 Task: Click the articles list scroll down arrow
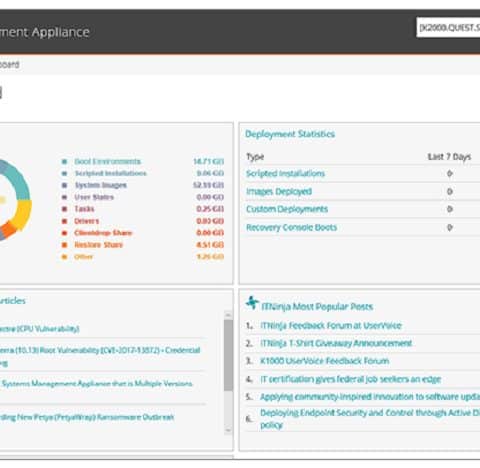pyautogui.click(x=228, y=430)
